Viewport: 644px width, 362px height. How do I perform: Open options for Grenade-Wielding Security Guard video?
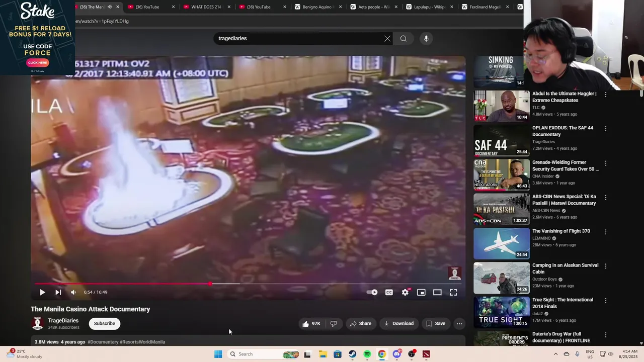pyautogui.click(x=606, y=163)
